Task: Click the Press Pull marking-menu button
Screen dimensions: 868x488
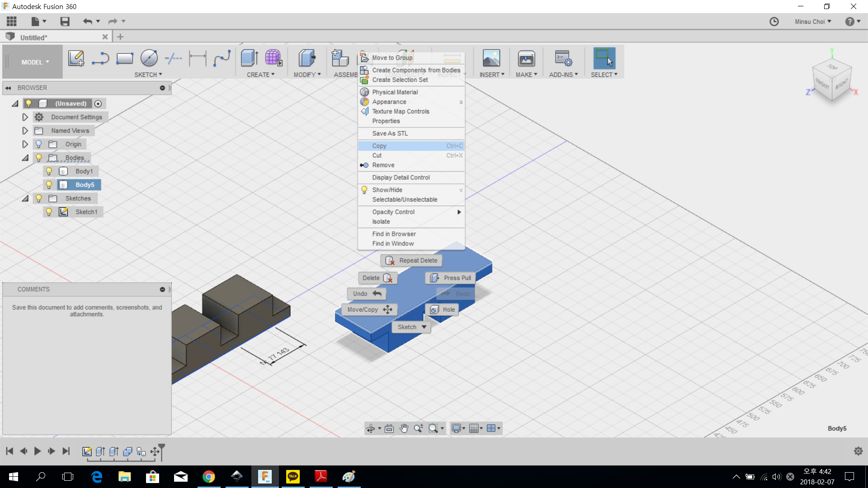Action: (x=450, y=278)
